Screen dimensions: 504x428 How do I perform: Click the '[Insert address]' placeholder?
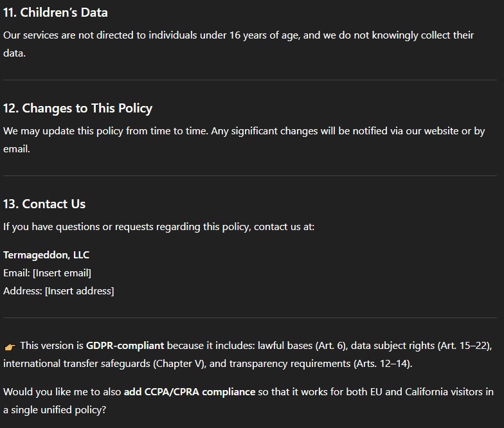pyautogui.click(x=80, y=290)
